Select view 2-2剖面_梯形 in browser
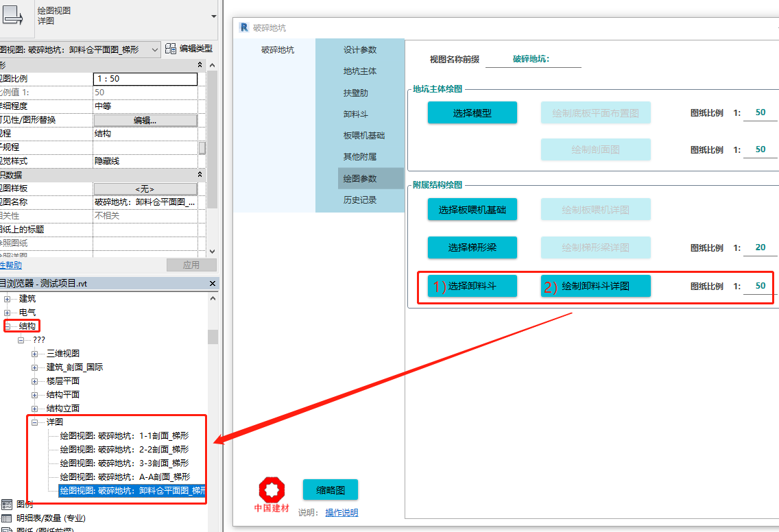Image resolution: width=779 pixels, height=532 pixels. point(124,449)
